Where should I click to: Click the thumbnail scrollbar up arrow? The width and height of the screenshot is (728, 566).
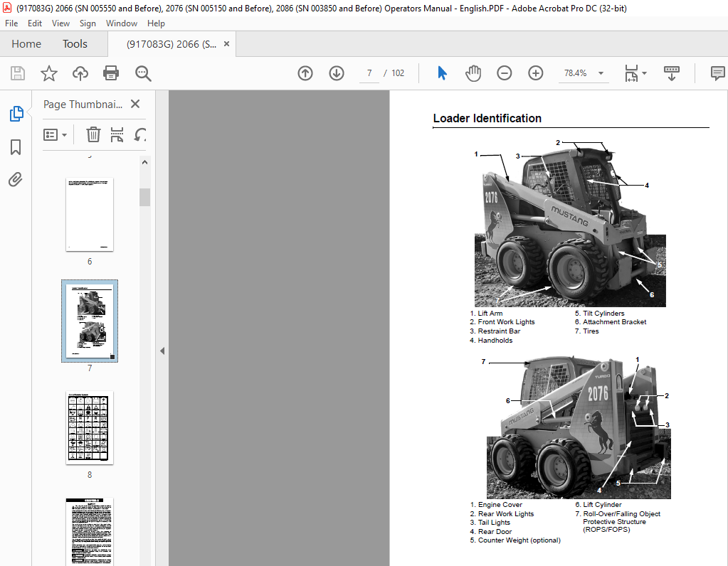pos(145,162)
